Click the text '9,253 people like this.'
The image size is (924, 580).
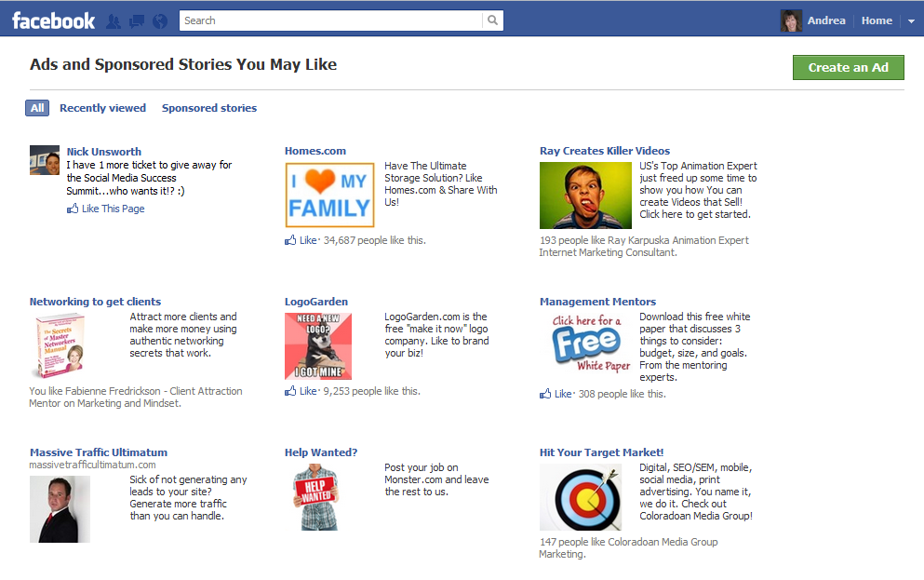(372, 391)
